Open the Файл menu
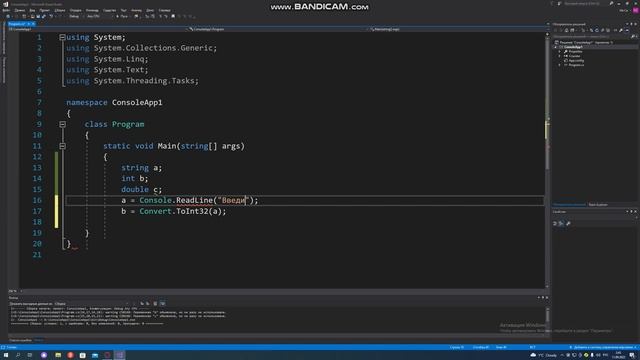Viewport: 640px width, 360px height. [x=6, y=10]
